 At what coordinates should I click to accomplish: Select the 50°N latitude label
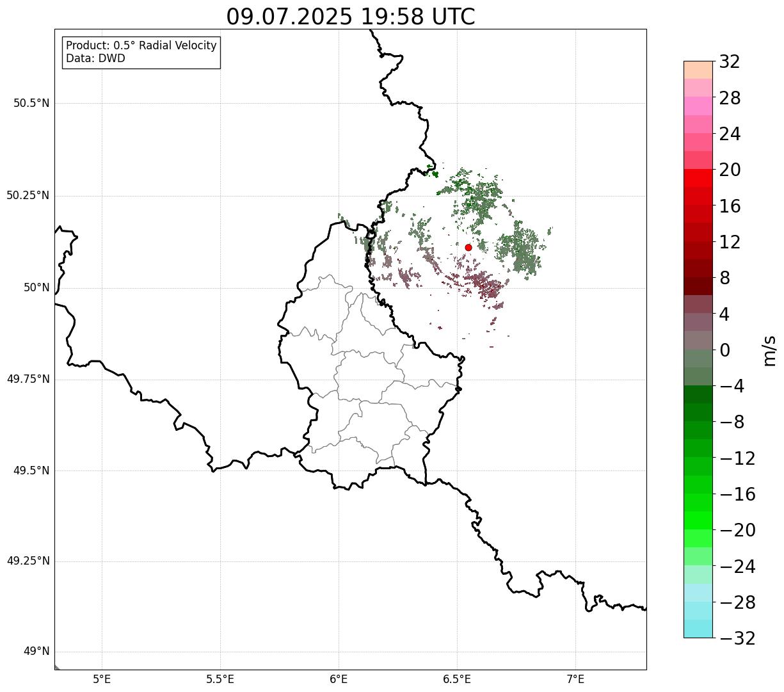[x=36, y=287]
